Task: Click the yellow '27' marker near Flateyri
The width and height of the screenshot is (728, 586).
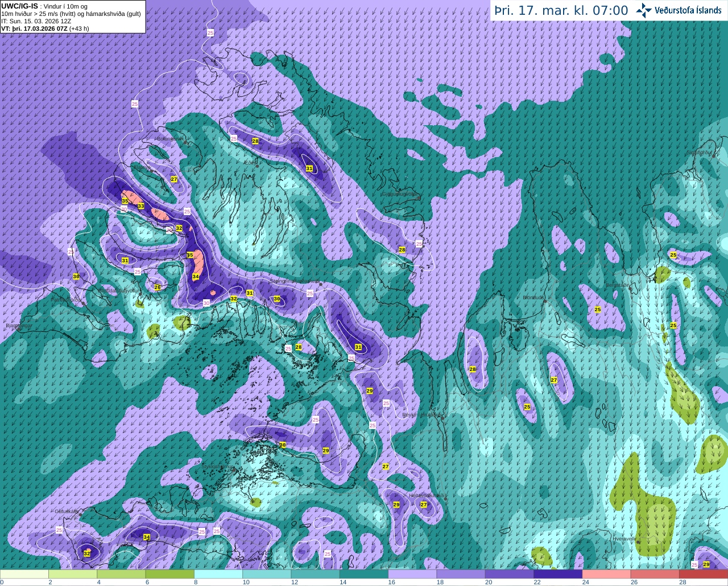Action: [x=174, y=179]
